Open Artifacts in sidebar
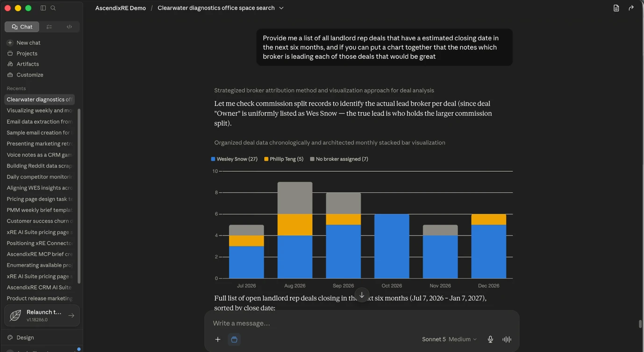Image resolution: width=644 pixels, height=352 pixels. click(x=28, y=64)
